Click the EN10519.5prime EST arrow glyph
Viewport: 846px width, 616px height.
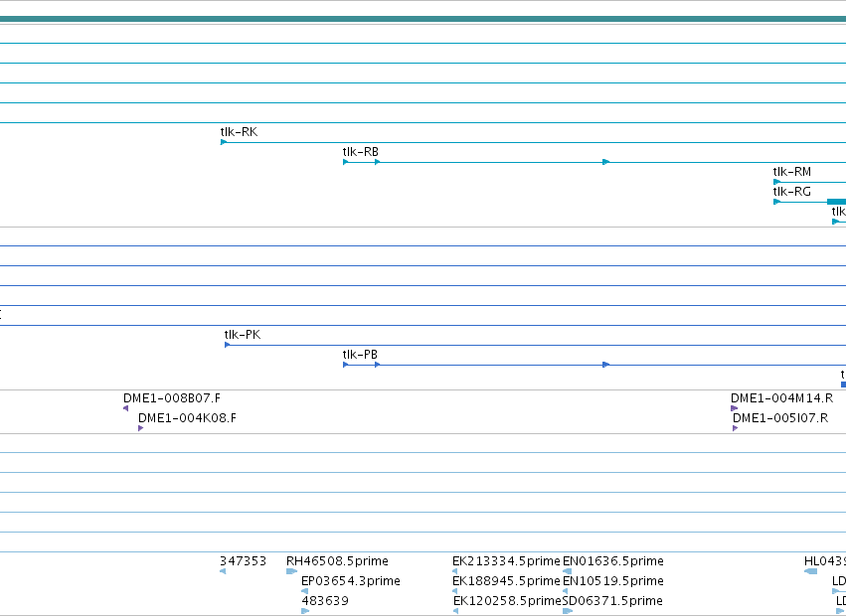click(x=566, y=591)
